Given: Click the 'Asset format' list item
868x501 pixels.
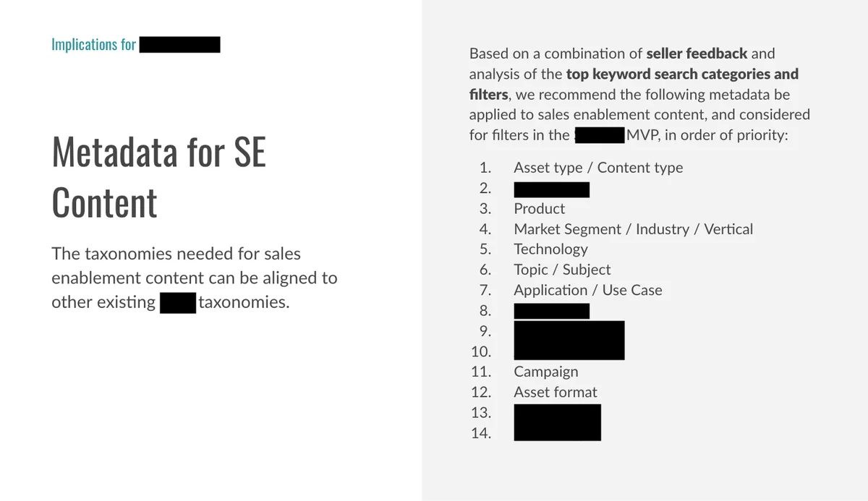Looking at the screenshot, I should coord(556,392).
